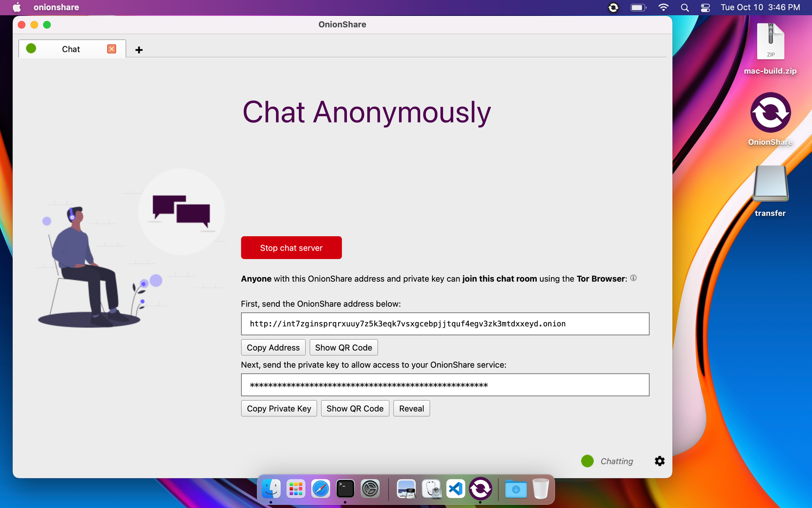Screen dimensions: 812x508
Task: Click the OnionShare app icon in dock
Action: pyautogui.click(x=481, y=489)
